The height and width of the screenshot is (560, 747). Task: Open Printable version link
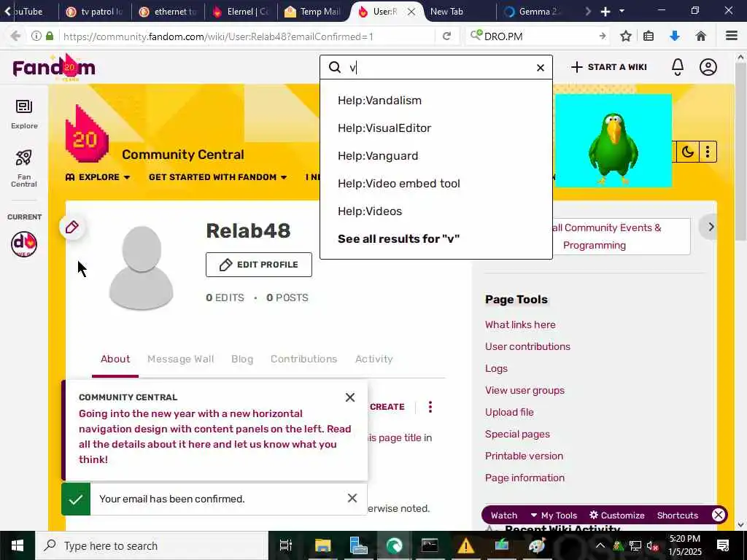(x=524, y=456)
